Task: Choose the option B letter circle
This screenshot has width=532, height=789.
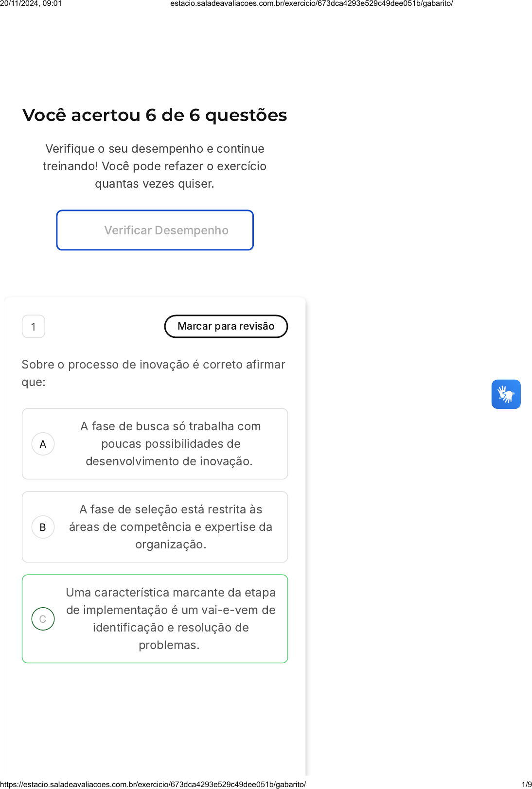Action: (x=43, y=527)
